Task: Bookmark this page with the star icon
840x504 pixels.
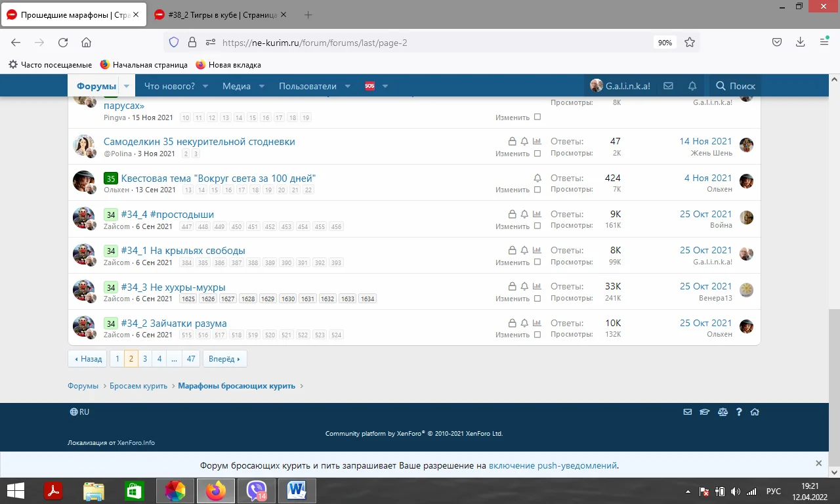Action: (x=690, y=42)
